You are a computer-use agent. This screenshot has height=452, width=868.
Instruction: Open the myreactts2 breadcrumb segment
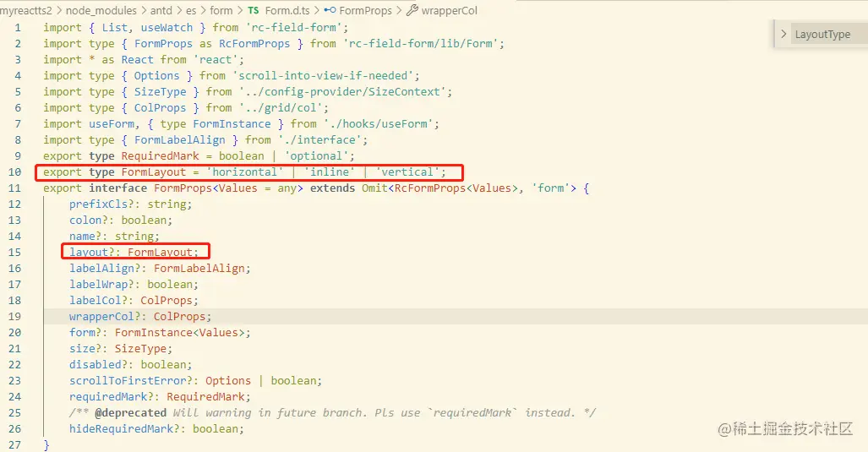(26, 10)
